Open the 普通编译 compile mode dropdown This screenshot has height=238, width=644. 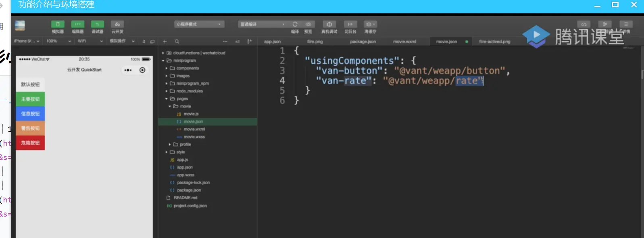262,24
